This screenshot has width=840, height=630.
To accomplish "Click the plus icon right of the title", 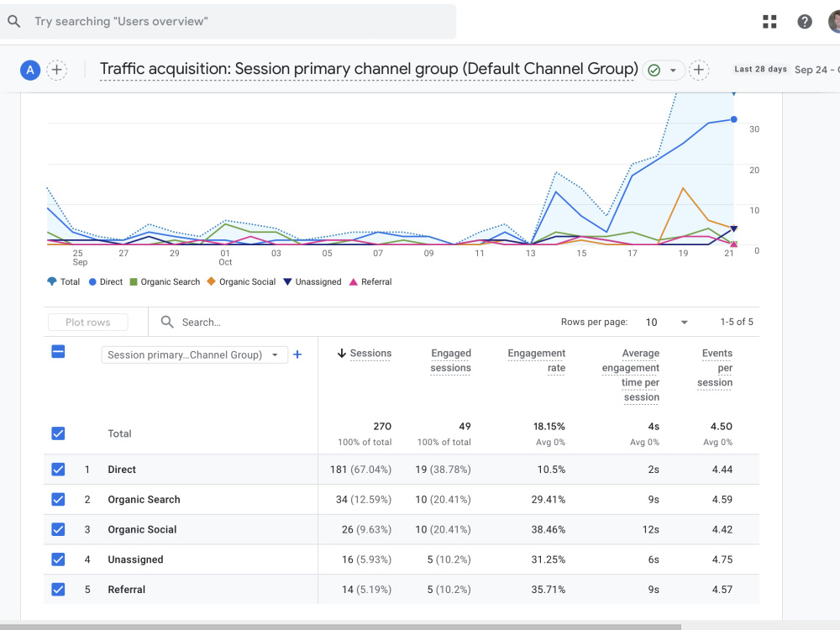I will [x=698, y=70].
